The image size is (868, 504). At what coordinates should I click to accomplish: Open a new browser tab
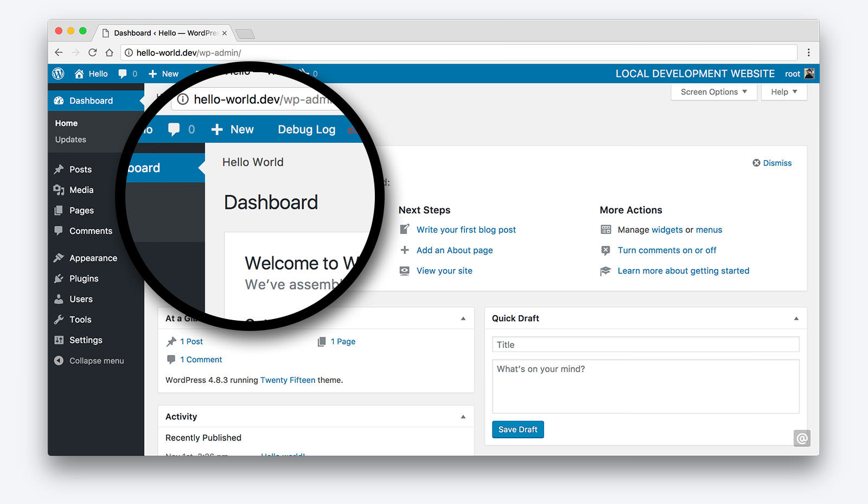[x=245, y=34]
